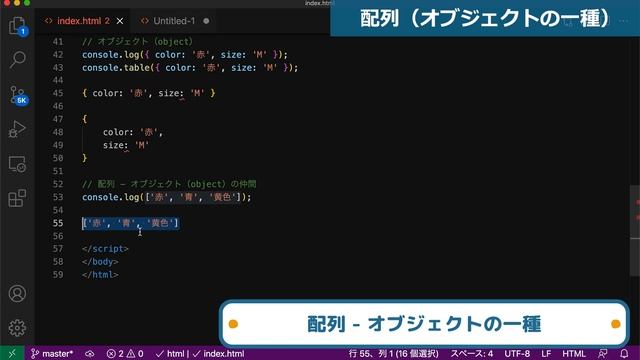The height and width of the screenshot is (360, 640).
Task: Click line number 42 in gutter
Action: 58,55
